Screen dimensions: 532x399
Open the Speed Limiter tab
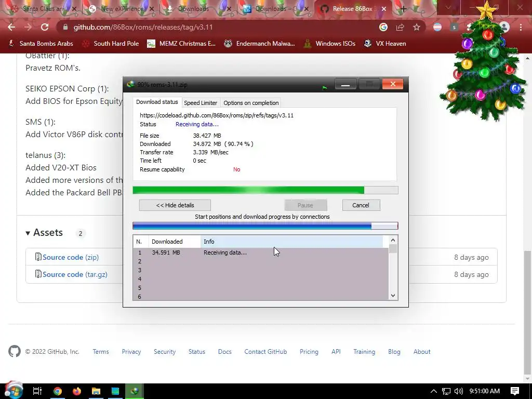tap(201, 103)
